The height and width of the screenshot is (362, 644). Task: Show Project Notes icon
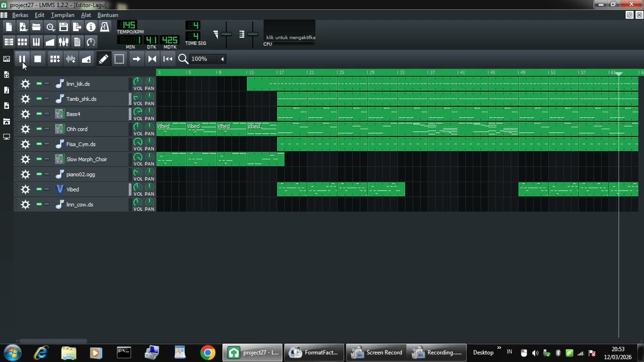coord(77,42)
